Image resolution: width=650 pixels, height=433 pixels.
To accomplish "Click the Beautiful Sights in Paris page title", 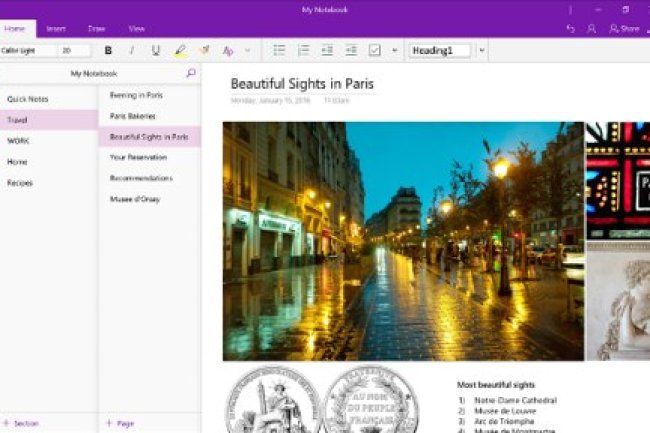I will pos(302,84).
